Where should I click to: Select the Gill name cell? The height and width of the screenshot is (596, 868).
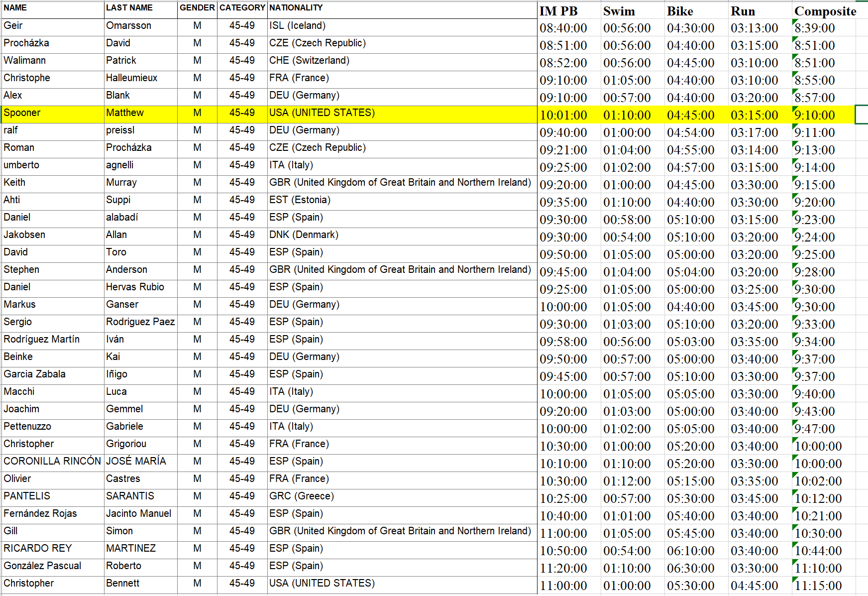[x=52, y=533]
